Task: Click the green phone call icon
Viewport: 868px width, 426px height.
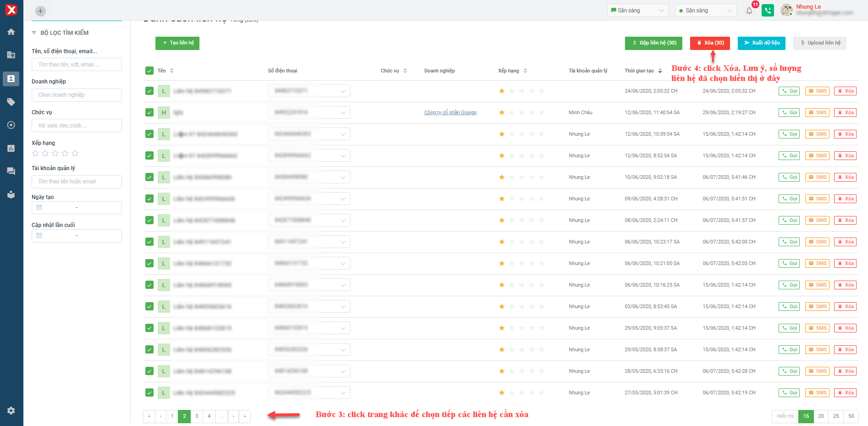Action: (x=768, y=11)
